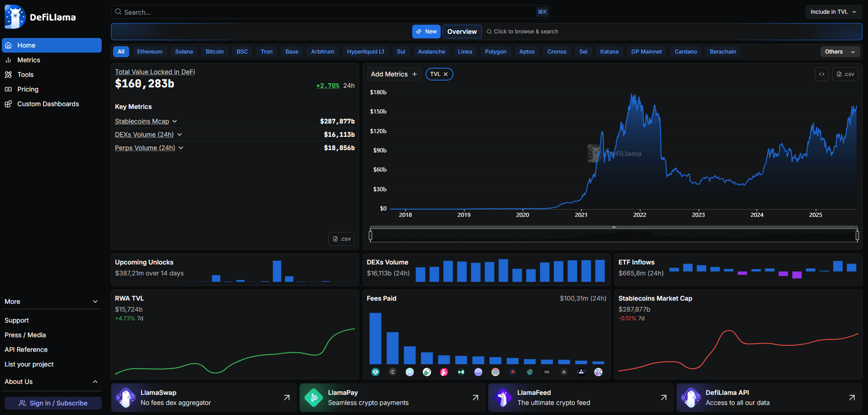
Task: Click the sparkle New button
Action: pos(426,32)
